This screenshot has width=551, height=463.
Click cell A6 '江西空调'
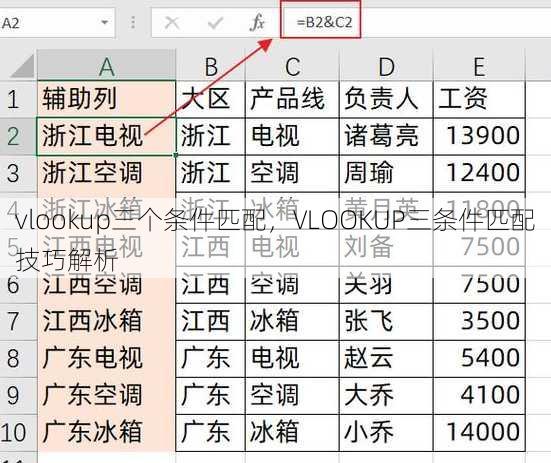tap(106, 285)
